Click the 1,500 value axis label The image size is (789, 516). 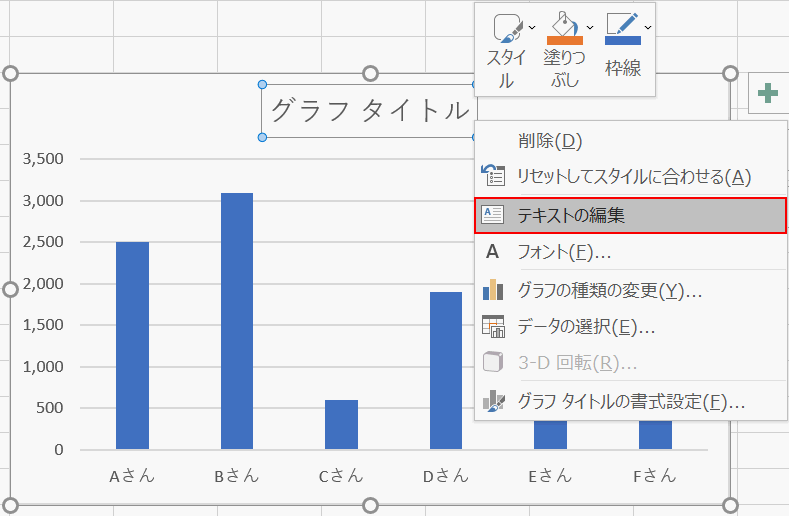[43, 325]
